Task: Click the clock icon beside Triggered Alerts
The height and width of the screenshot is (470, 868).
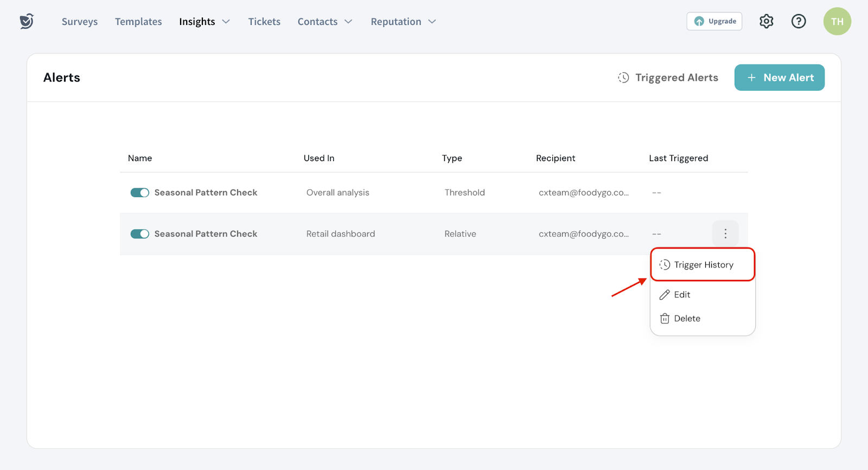Action: pyautogui.click(x=623, y=78)
